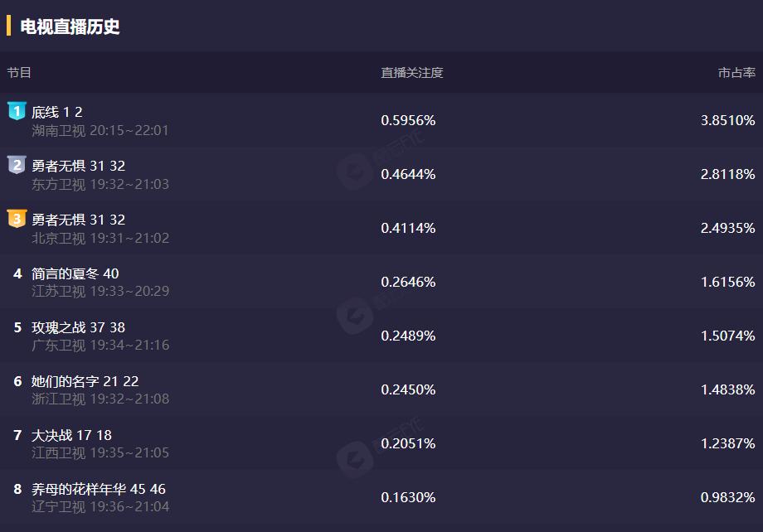Click the silver rank 2 badge icon

(x=17, y=165)
